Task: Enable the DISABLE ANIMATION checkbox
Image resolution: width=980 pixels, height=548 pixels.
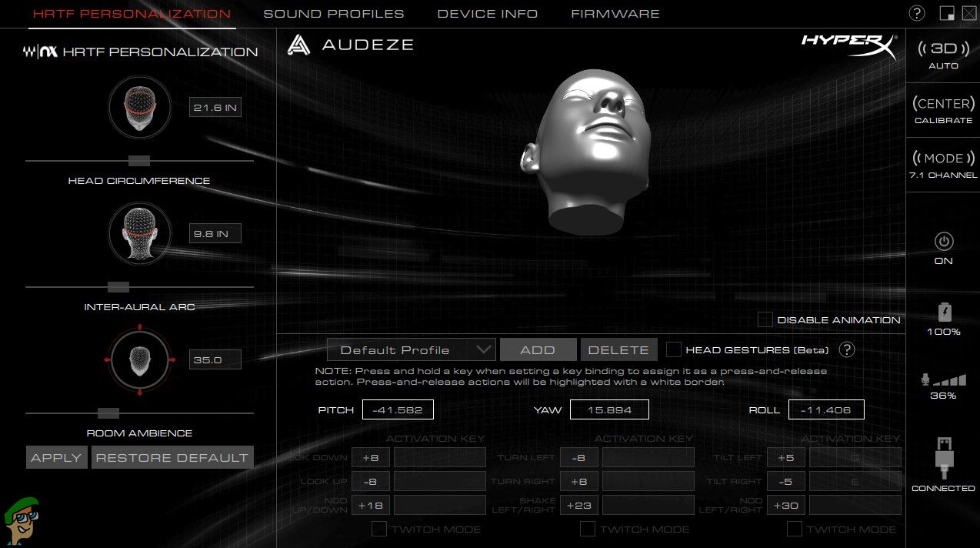Action: pos(765,319)
